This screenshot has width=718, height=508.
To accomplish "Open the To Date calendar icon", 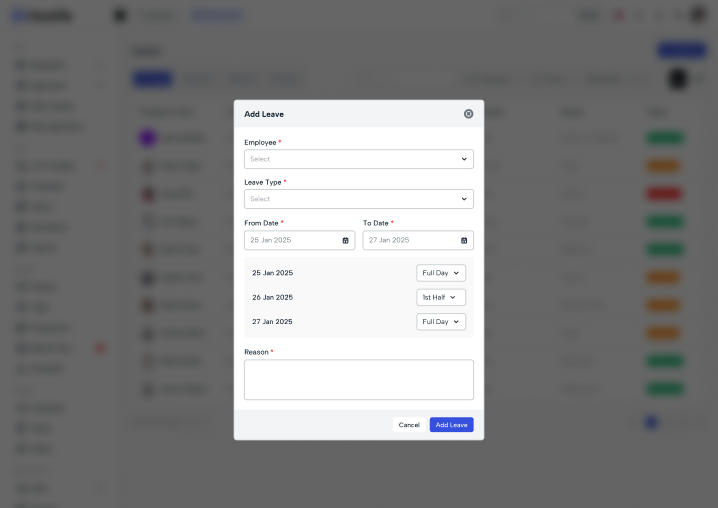I will coord(464,240).
